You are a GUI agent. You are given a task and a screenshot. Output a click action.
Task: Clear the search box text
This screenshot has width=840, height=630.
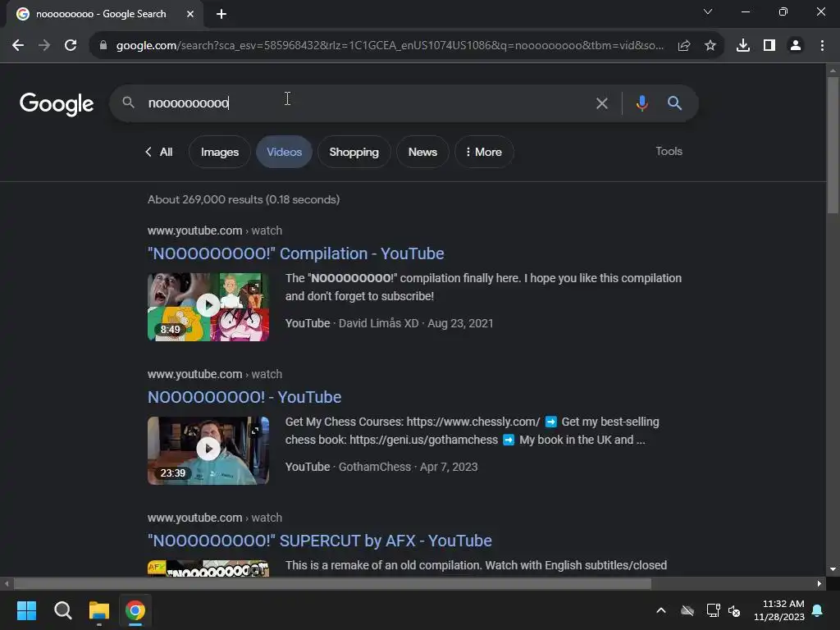tap(601, 103)
